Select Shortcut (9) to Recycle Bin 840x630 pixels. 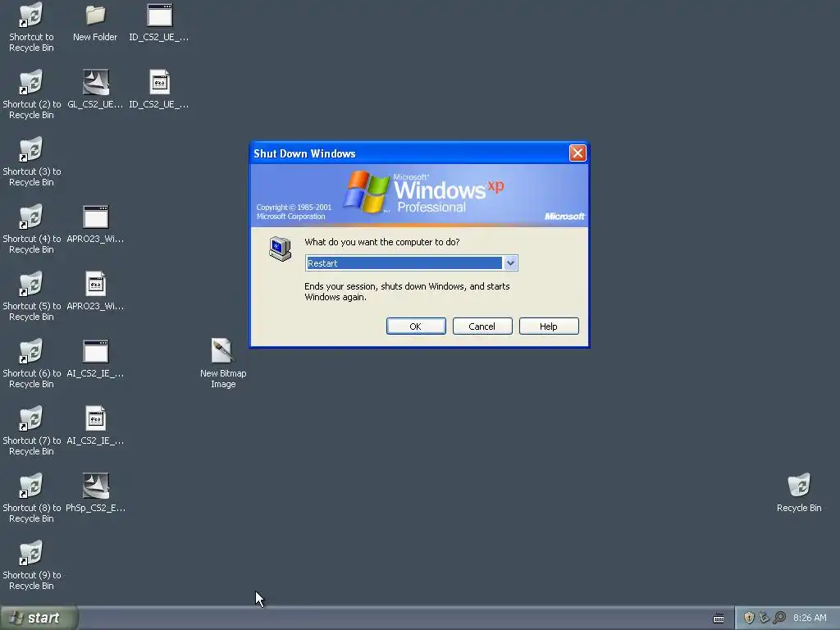[31, 566]
